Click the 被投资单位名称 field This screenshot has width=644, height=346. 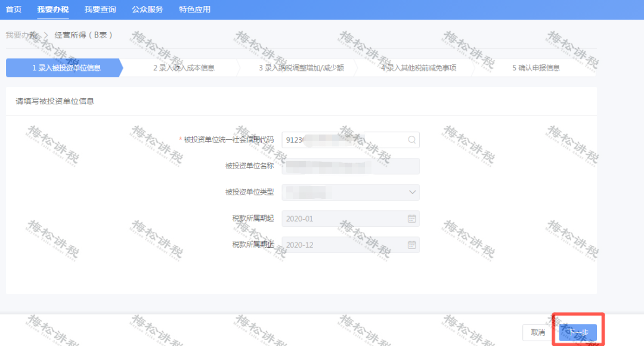[x=350, y=166]
